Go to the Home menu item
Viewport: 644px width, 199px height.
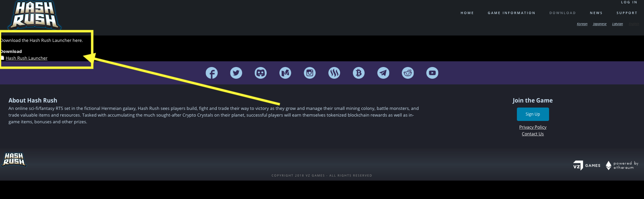pyautogui.click(x=467, y=13)
